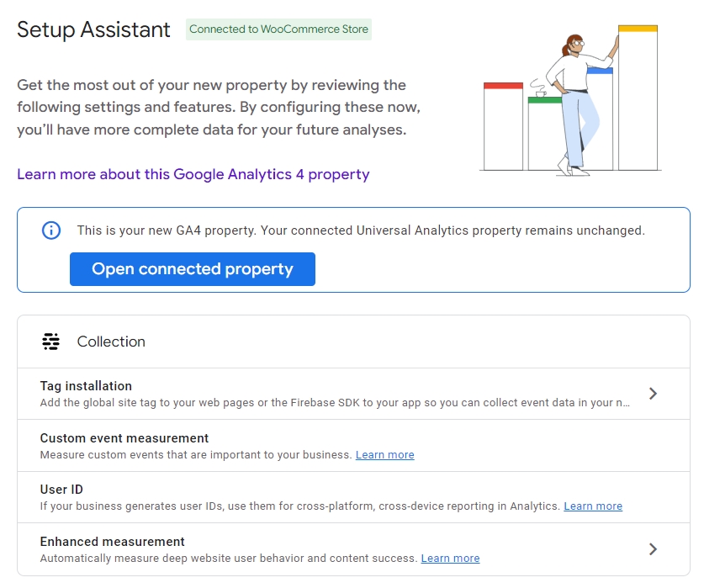Expand Tag installation with its chevron arrow

pyautogui.click(x=654, y=394)
